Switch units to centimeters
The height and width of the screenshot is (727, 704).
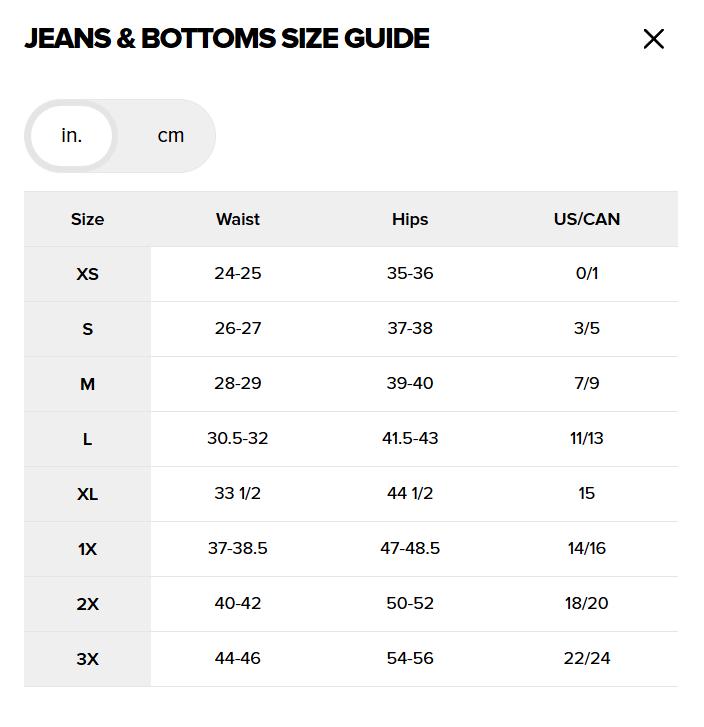(x=171, y=135)
